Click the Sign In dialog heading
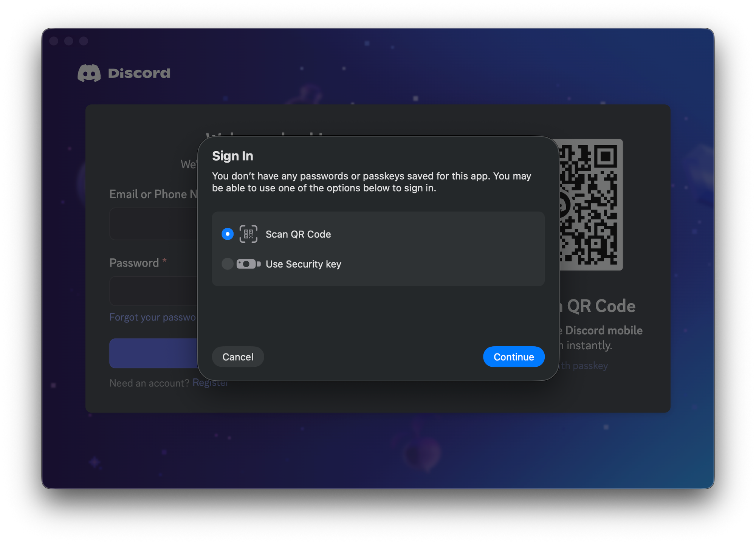Image resolution: width=756 pixels, height=544 pixels. (x=232, y=156)
